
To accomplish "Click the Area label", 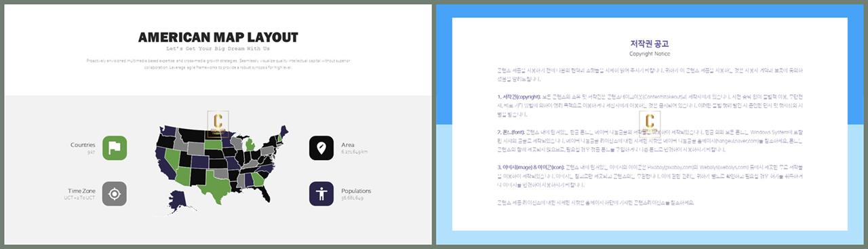I will (x=348, y=145).
